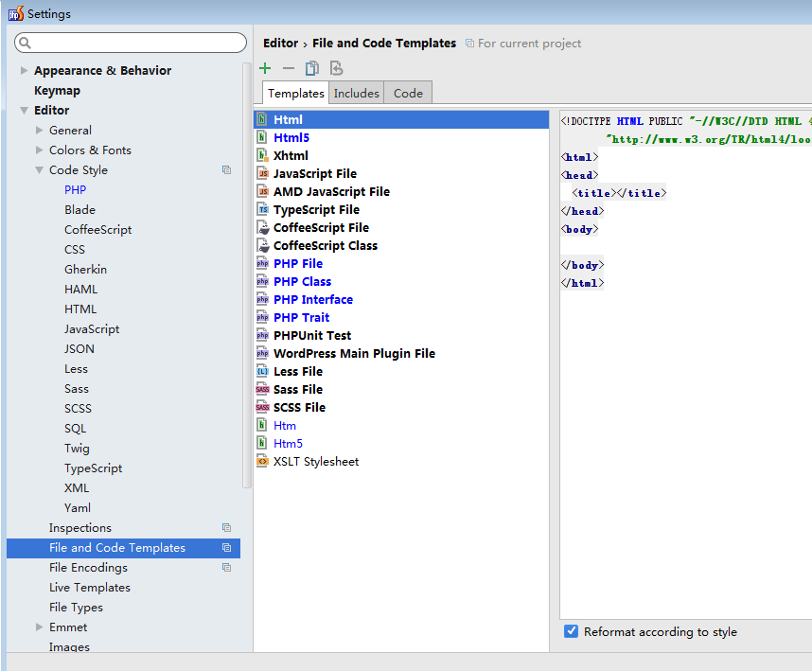Toggle Reformat according to style checkbox
Screen dimensions: 812x671
pos(571,631)
